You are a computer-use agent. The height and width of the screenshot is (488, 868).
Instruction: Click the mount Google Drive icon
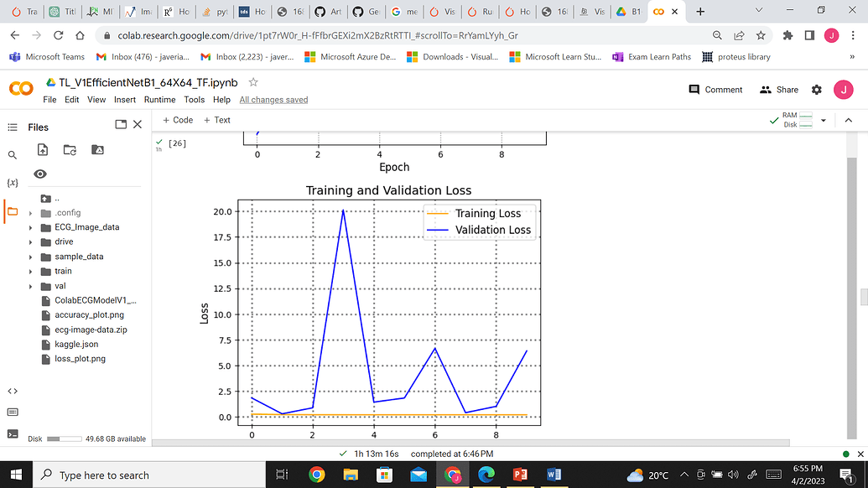tap(97, 149)
